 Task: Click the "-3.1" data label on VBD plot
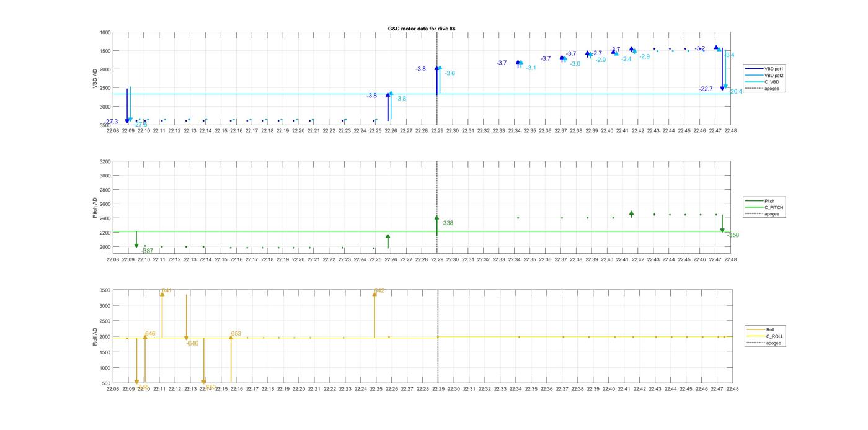click(x=531, y=68)
